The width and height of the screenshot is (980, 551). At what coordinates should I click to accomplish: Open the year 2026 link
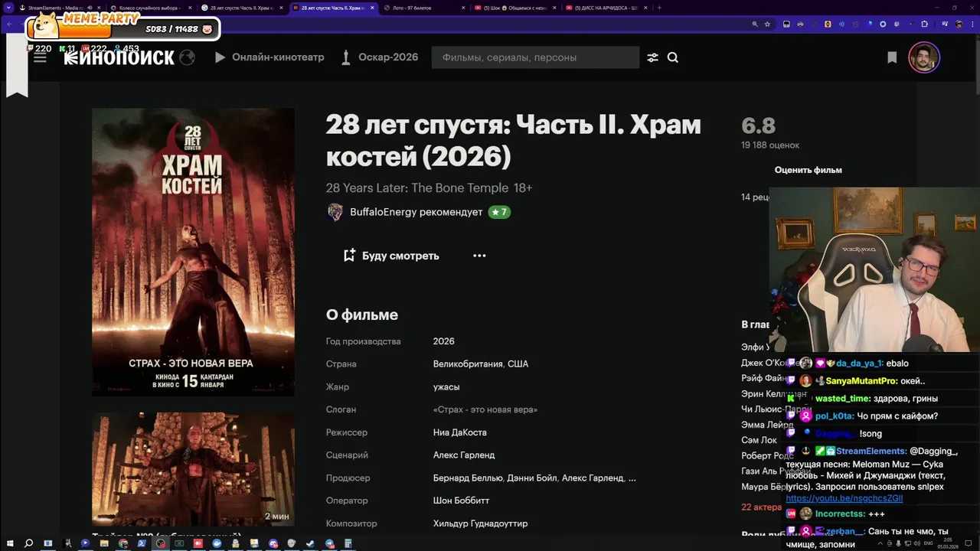[444, 341]
